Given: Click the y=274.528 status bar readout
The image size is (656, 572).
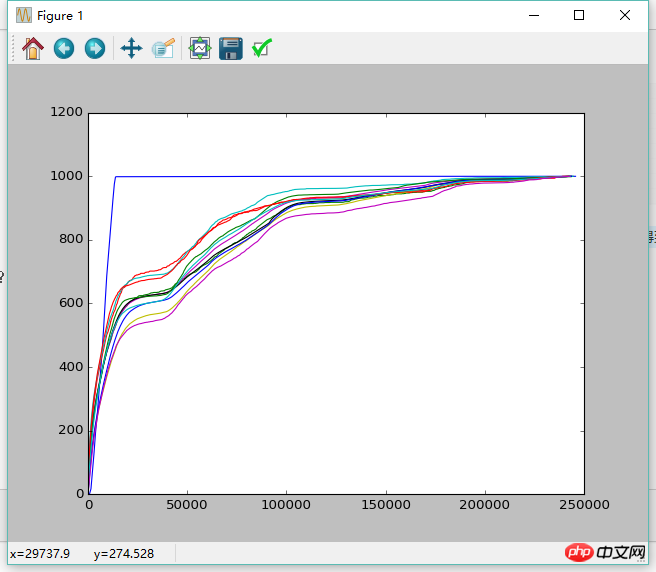Looking at the screenshot, I should 124,554.
